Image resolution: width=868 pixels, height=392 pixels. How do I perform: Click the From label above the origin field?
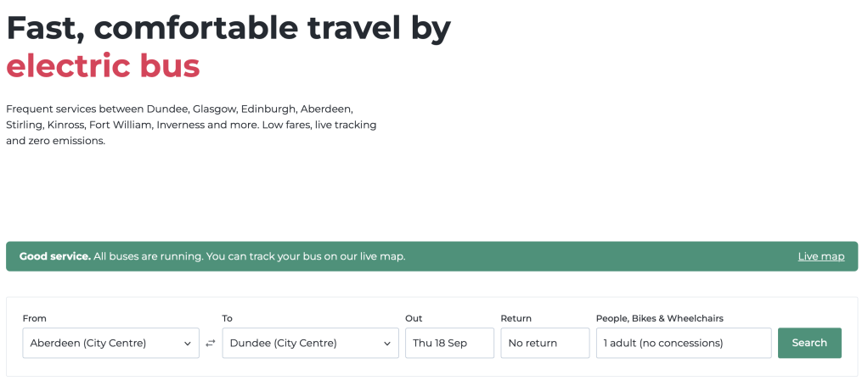pyautogui.click(x=35, y=318)
